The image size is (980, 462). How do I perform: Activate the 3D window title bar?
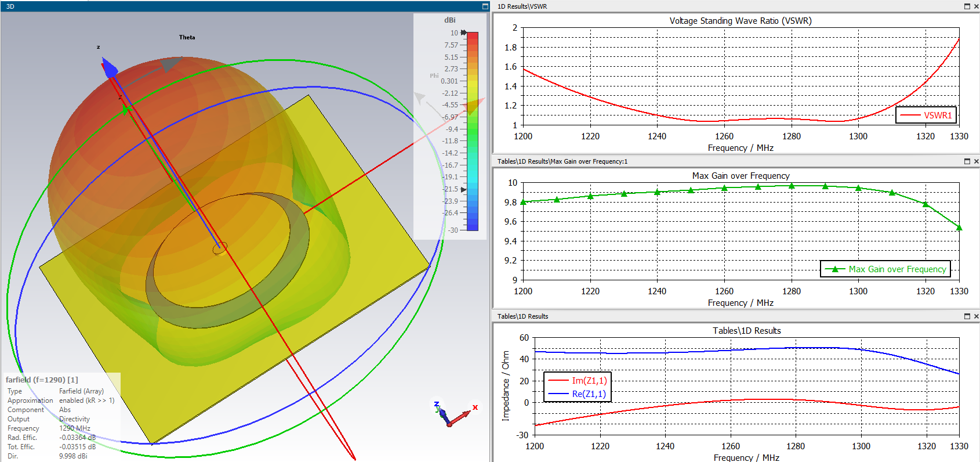244,6
